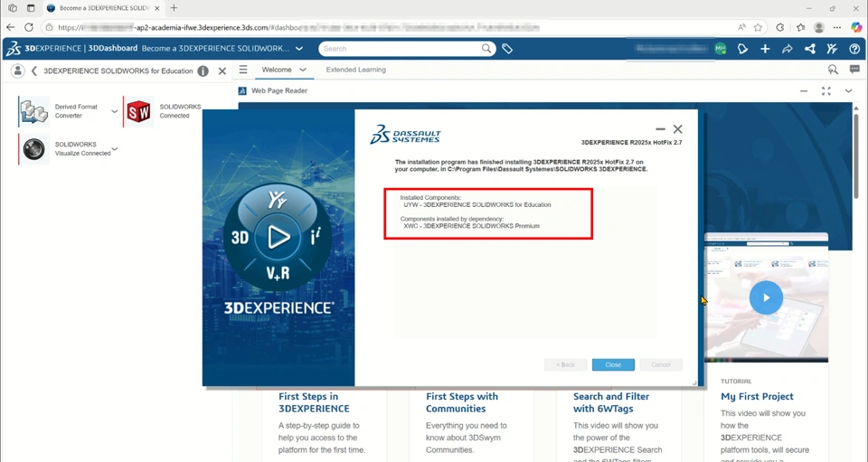Go back using the panel's left chevron
The width and height of the screenshot is (868, 462).
tap(33, 71)
